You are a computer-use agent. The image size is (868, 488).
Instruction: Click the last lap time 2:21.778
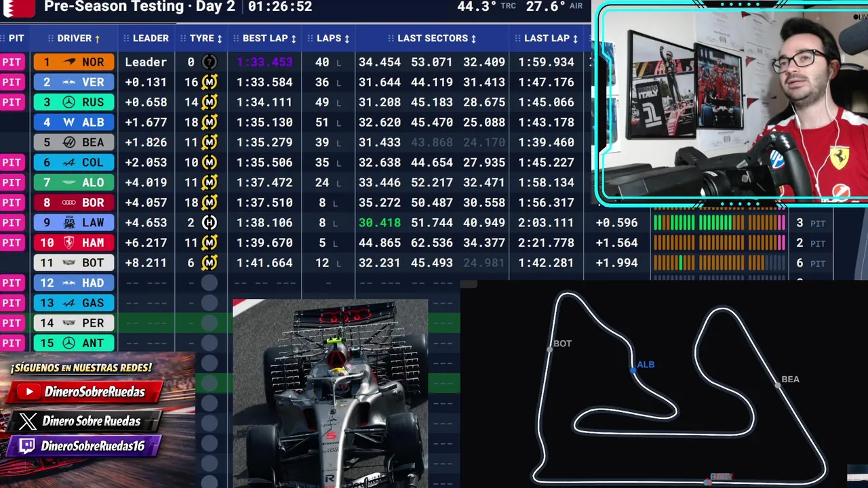pos(546,243)
